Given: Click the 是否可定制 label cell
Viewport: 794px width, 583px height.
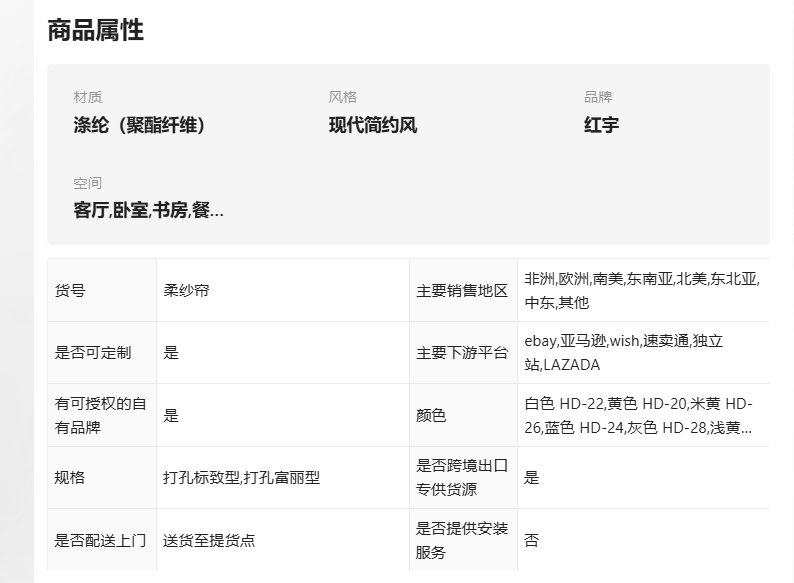Looking at the screenshot, I should [102, 353].
